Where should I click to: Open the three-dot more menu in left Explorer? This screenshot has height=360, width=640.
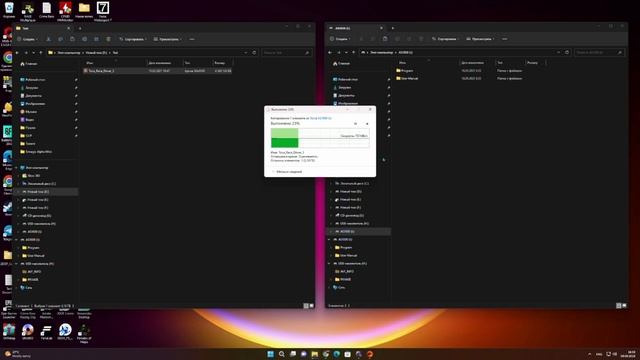pyautogui.click(x=192, y=39)
